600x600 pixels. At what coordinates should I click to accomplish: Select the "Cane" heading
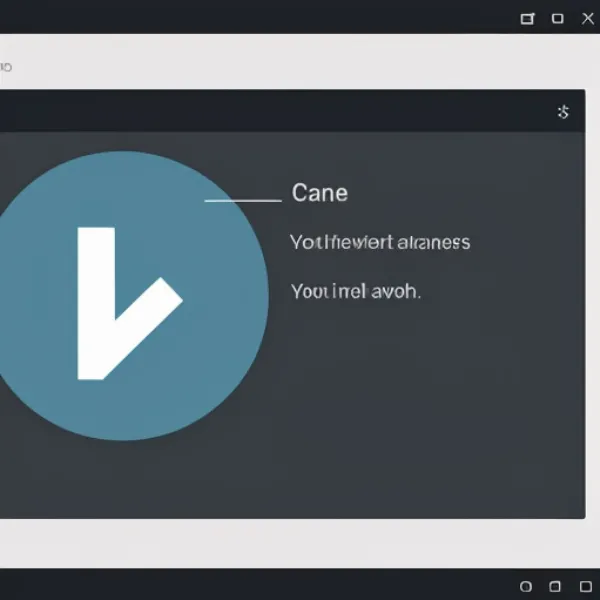point(320,193)
